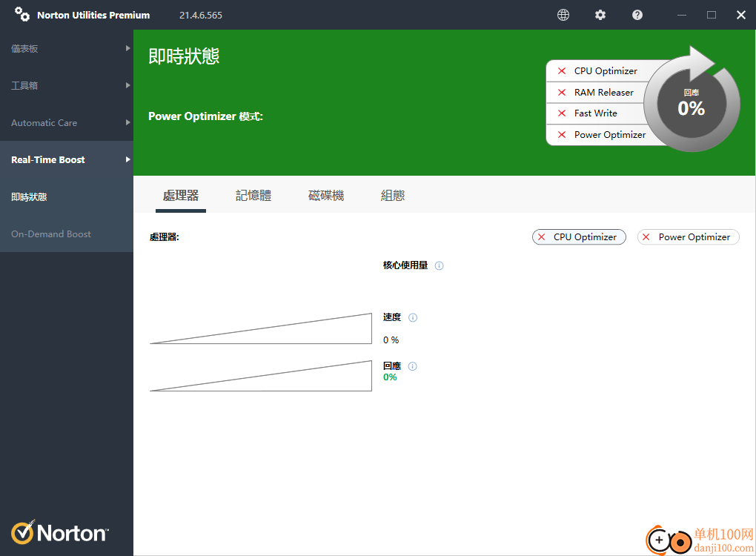Open the language globe icon
The image size is (756, 556).
tap(563, 15)
